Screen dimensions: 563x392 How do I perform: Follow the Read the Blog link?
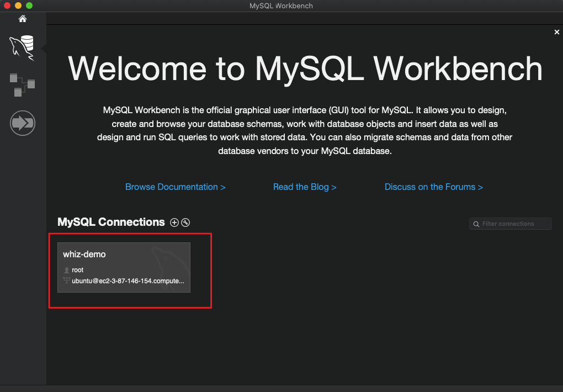[x=305, y=187]
